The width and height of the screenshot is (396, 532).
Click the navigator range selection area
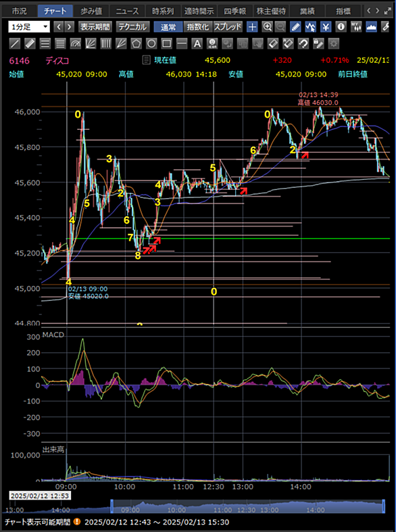pyautogui.click(x=247, y=506)
